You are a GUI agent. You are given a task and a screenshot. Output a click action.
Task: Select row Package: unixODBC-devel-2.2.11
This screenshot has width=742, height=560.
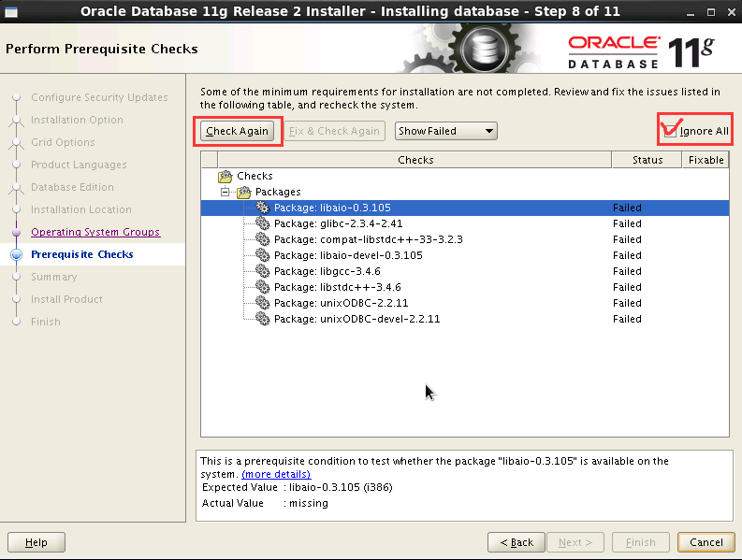coord(465,319)
